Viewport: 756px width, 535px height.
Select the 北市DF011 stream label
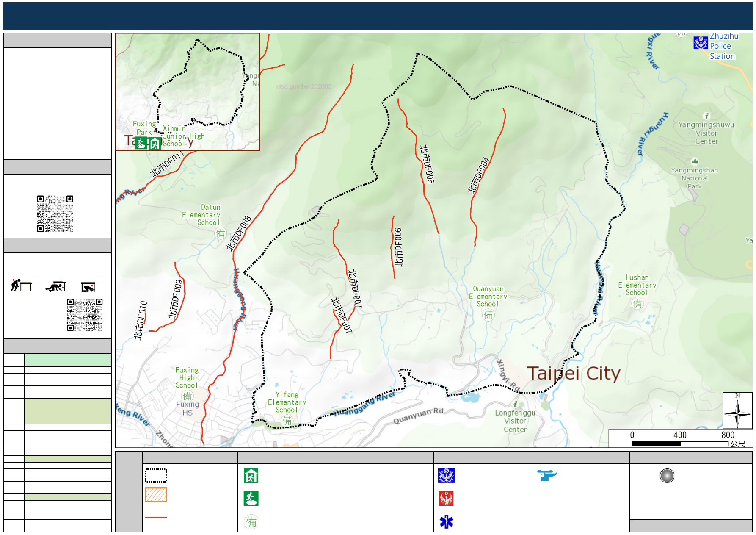pos(168,164)
